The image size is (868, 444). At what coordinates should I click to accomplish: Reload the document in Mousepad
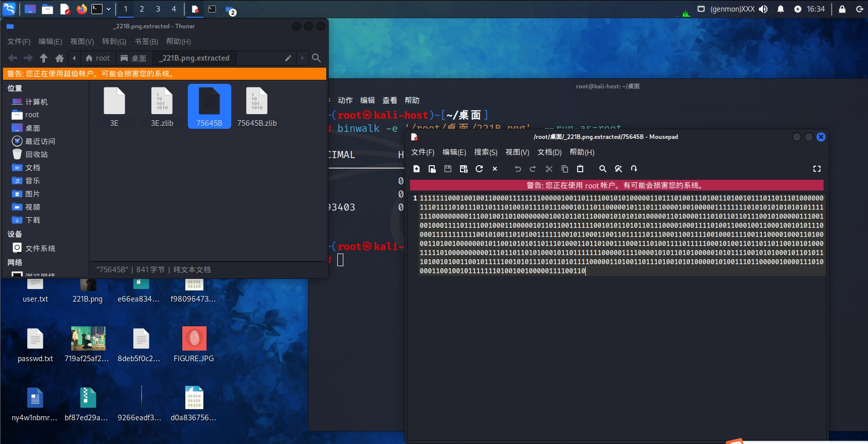point(479,169)
